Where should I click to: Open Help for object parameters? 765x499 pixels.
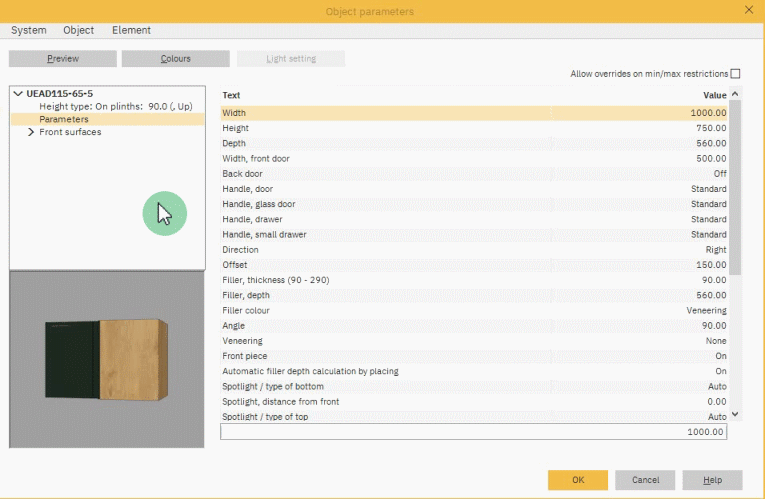[712, 480]
